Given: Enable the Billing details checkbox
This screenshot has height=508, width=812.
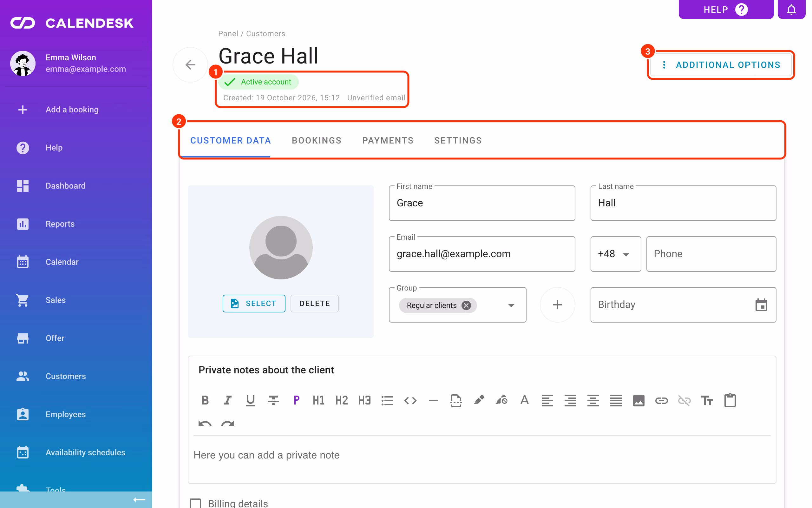Looking at the screenshot, I should [x=195, y=503].
